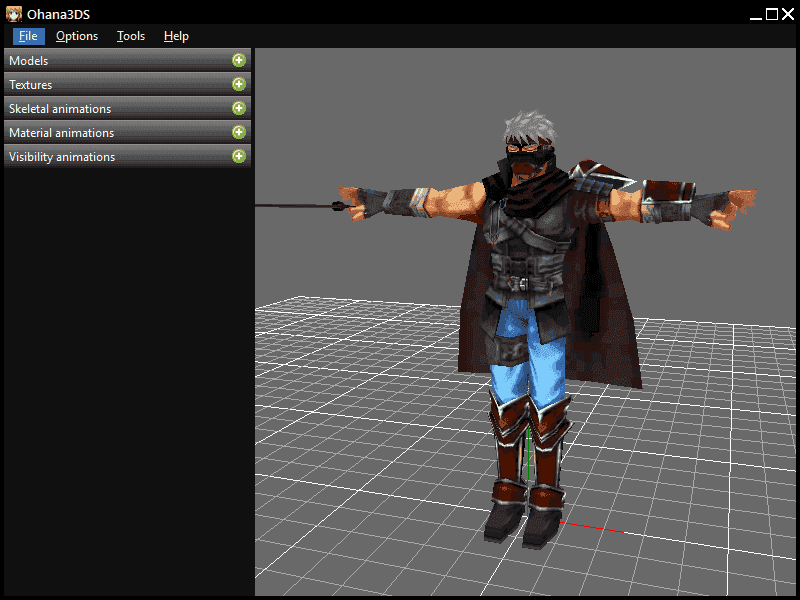Open the File menu
The height and width of the screenshot is (600, 800).
(x=29, y=36)
